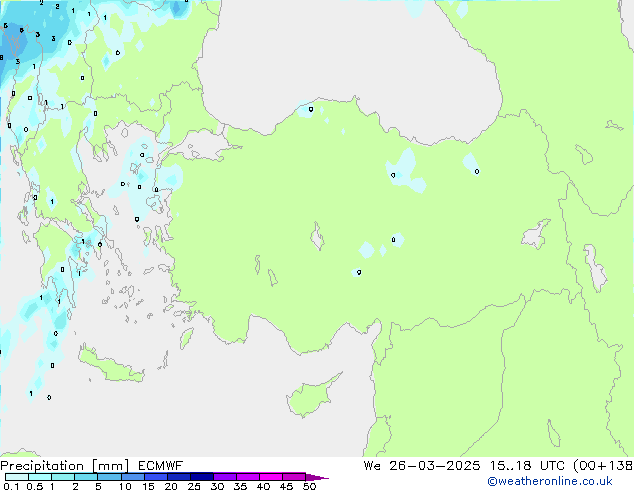Screen dimensions: 634x490
Task: Click the '50' legend scale value
Action: point(310,486)
